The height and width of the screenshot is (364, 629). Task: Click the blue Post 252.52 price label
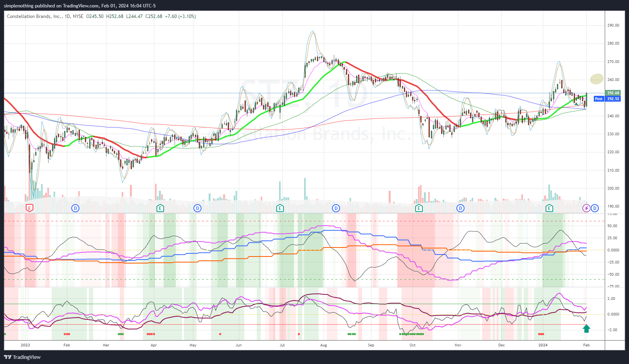(x=607, y=99)
